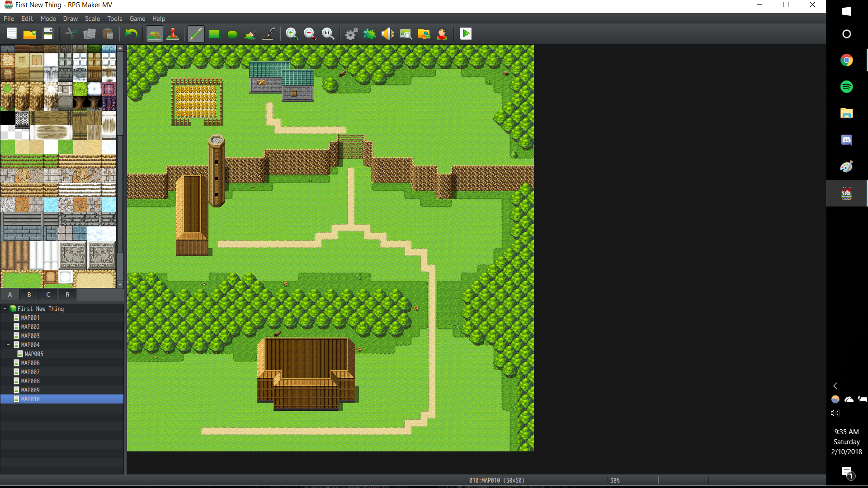Open the Sound Test speaker icon
The height and width of the screenshot is (488, 868).
point(388,34)
